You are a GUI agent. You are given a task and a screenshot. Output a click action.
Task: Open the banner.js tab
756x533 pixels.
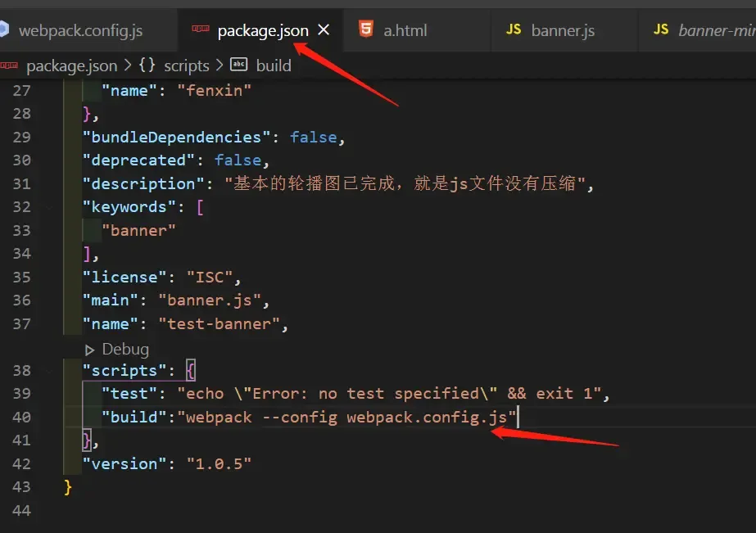(x=564, y=29)
